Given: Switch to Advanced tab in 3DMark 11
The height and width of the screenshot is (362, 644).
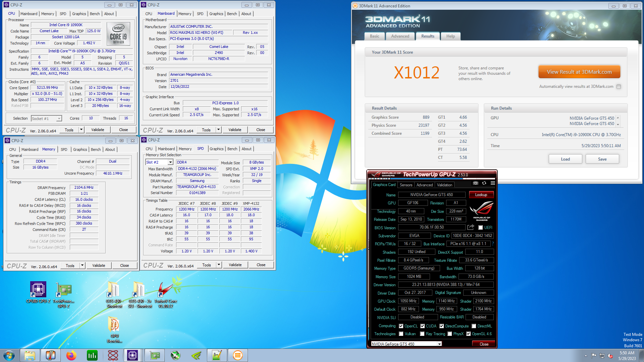Looking at the screenshot, I should click(x=400, y=36).
